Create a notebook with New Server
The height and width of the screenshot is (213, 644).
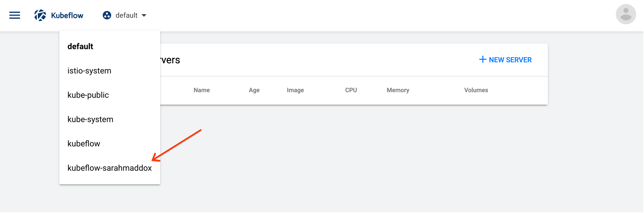(x=505, y=60)
